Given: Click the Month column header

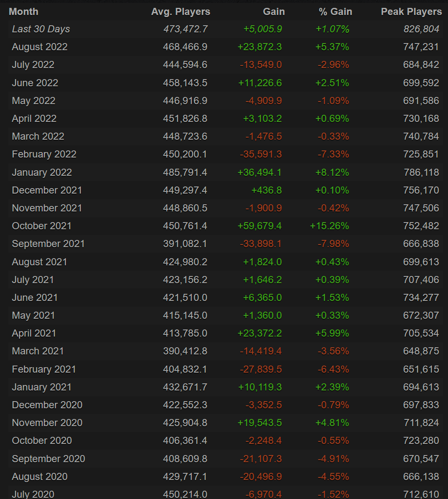Looking at the screenshot, I should (x=24, y=12).
